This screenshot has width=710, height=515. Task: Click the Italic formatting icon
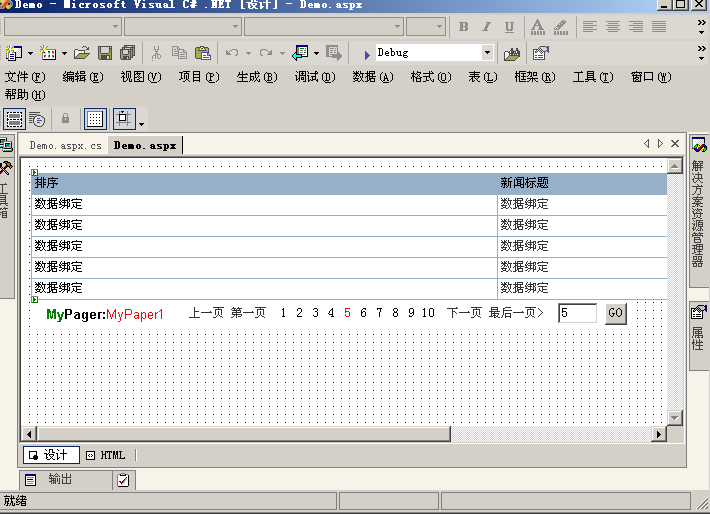pyautogui.click(x=487, y=27)
